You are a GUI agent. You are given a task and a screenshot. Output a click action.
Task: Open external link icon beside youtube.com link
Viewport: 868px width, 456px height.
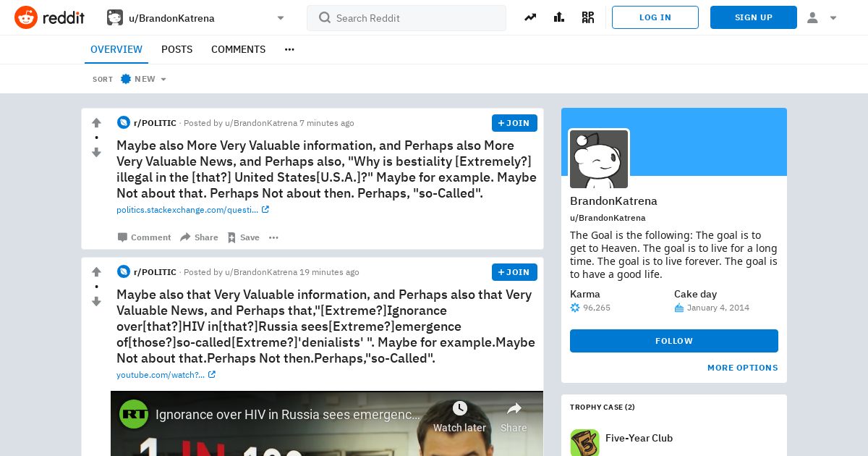pyautogui.click(x=212, y=375)
